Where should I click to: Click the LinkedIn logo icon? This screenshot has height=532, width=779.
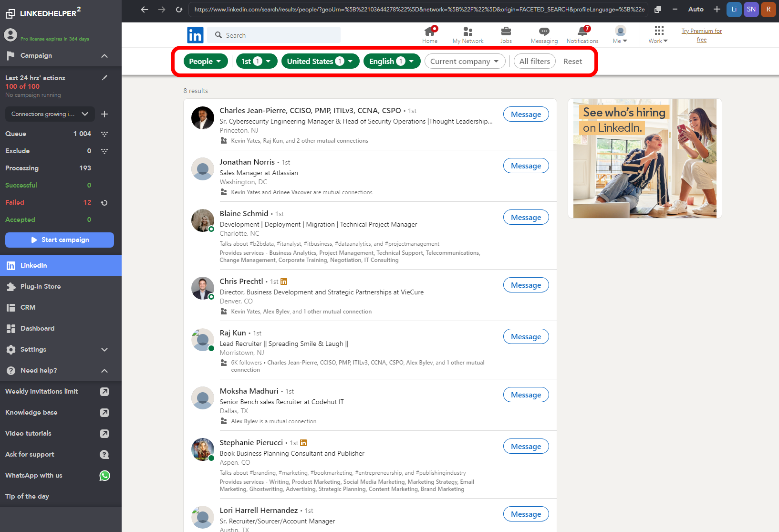pyautogui.click(x=195, y=35)
